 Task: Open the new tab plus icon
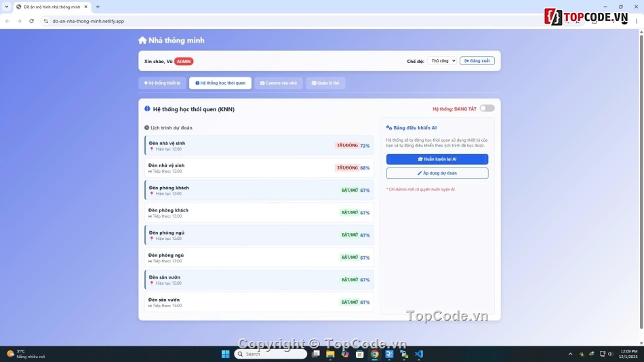point(98,7)
